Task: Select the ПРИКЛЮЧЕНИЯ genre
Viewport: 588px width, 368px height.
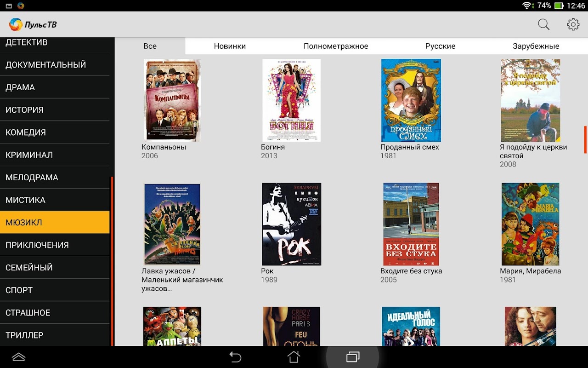Action: 55,245
